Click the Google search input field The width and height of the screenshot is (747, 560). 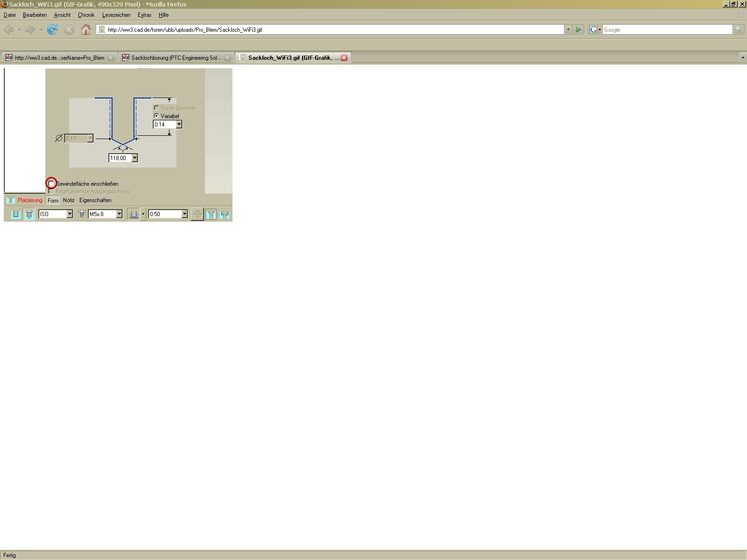pyautogui.click(x=667, y=29)
